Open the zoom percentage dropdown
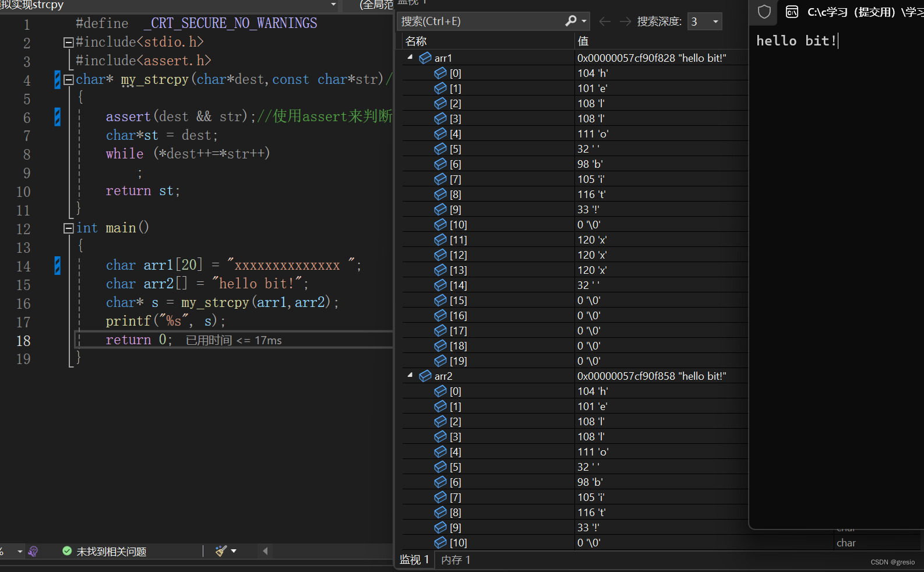 tap(20, 551)
